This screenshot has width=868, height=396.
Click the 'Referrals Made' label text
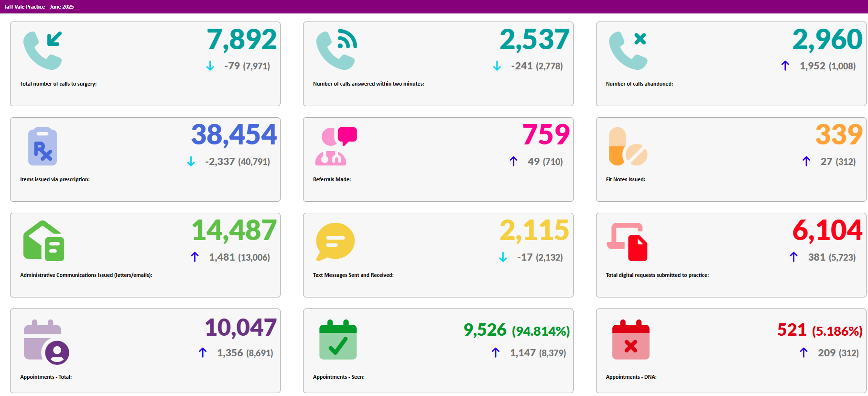point(332,179)
